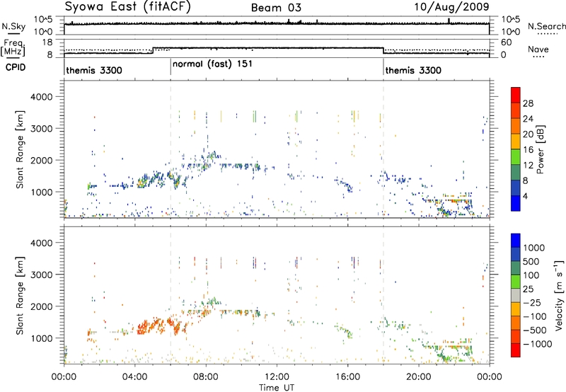Click the '4000' tick on the power panel range axis
Viewport: 566px width, 392px height.
[x=41, y=97]
